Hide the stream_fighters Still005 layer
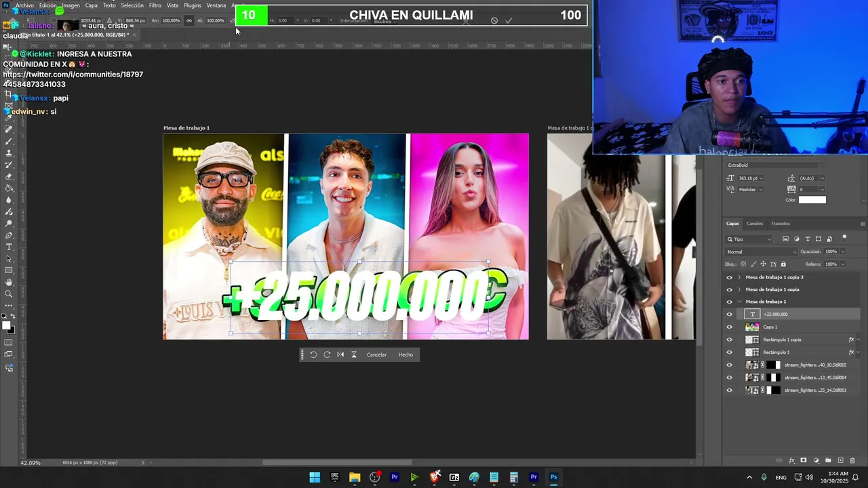This screenshot has height=488, width=868. coord(730,365)
